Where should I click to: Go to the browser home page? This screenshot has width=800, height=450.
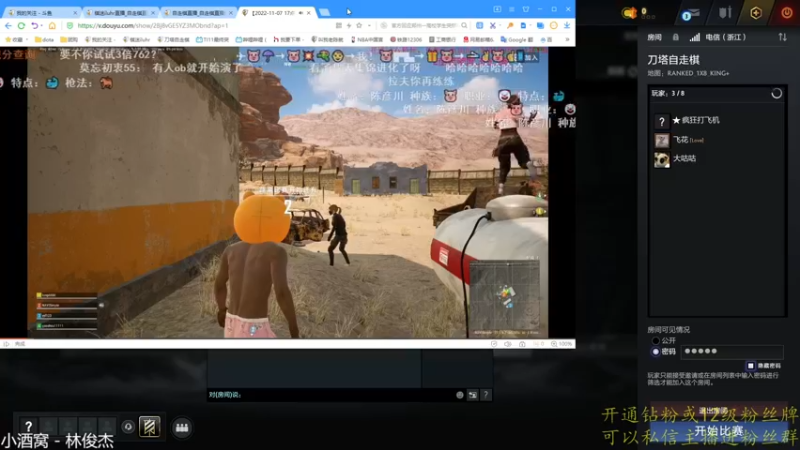tap(52, 26)
